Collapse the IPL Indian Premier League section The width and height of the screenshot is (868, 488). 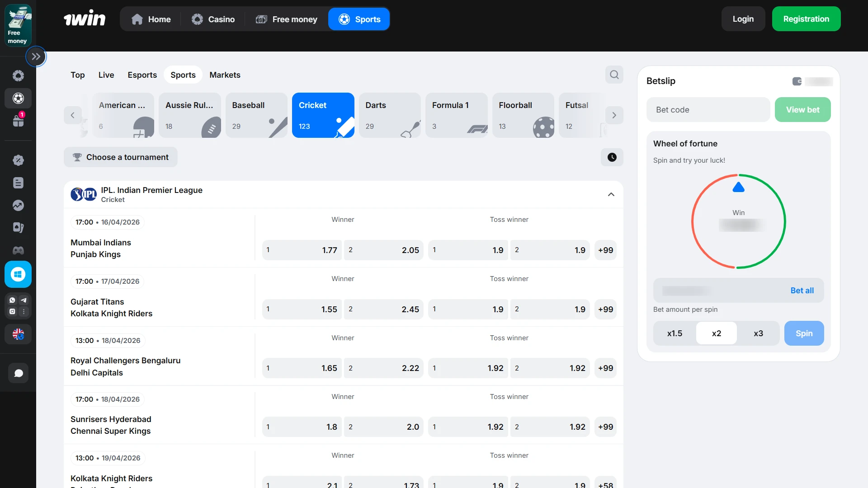[x=611, y=195]
